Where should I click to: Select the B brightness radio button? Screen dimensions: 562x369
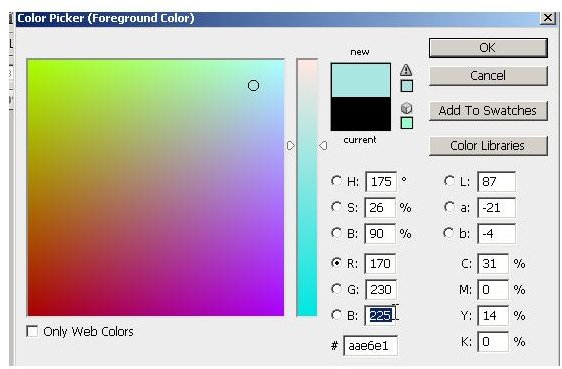pos(336,233)
